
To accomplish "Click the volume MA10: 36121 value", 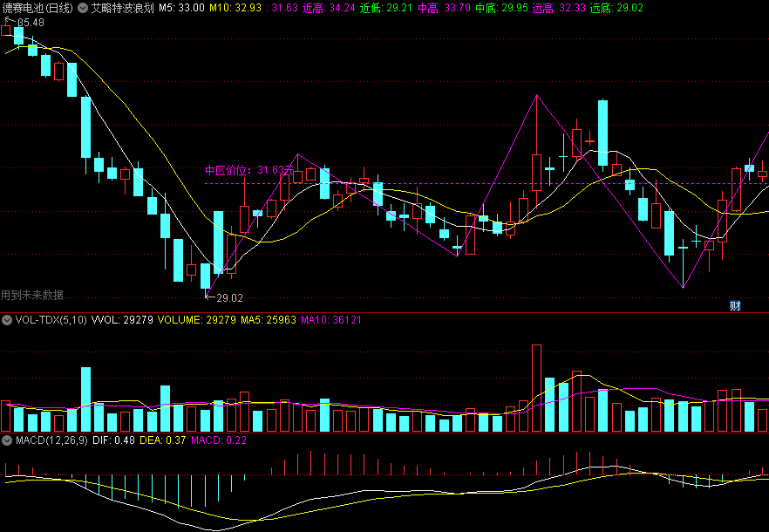I will (331, 320).
